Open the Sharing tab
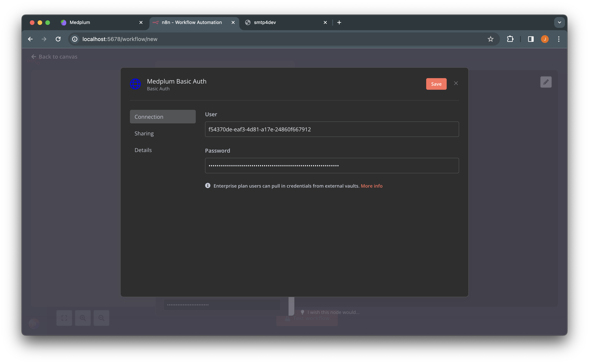Image resolution: width=589 pixels, height=364 pixels. [x=144, y=133]
